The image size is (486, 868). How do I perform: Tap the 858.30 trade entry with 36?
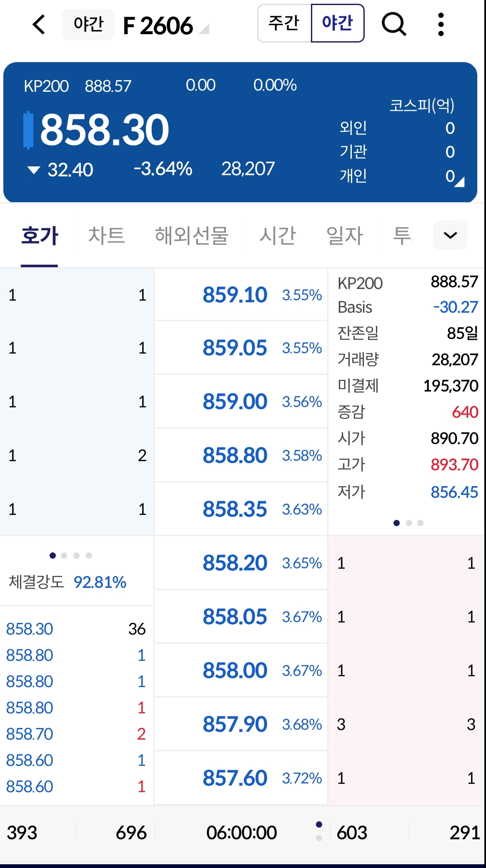pyautogui.click(x=76, y=629)
